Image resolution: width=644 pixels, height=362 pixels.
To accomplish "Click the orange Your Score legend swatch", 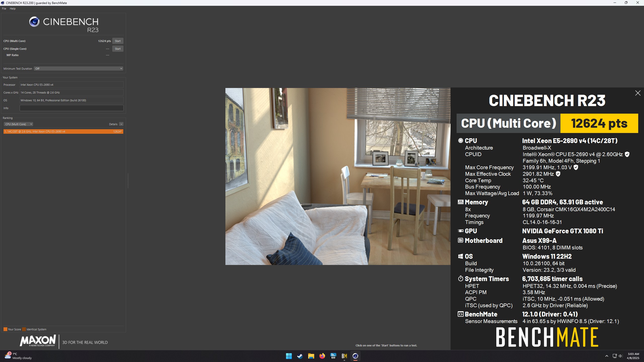I will [5, 329].
